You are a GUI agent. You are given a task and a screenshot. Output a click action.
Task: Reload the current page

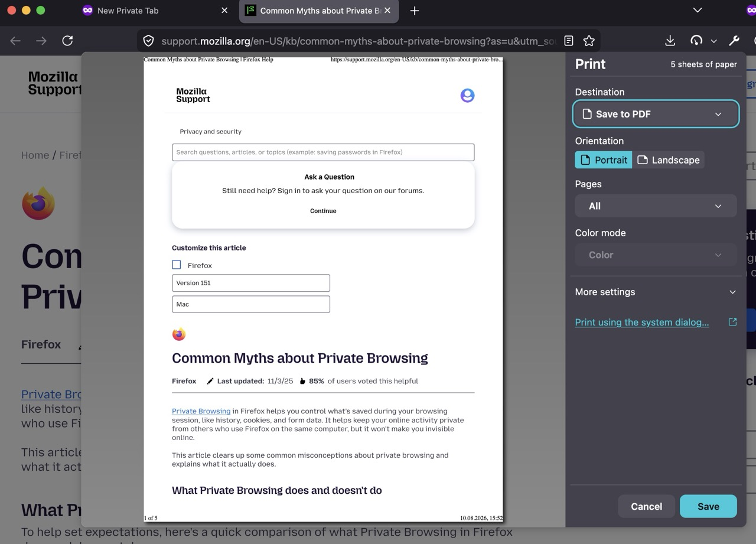(67, 41)
